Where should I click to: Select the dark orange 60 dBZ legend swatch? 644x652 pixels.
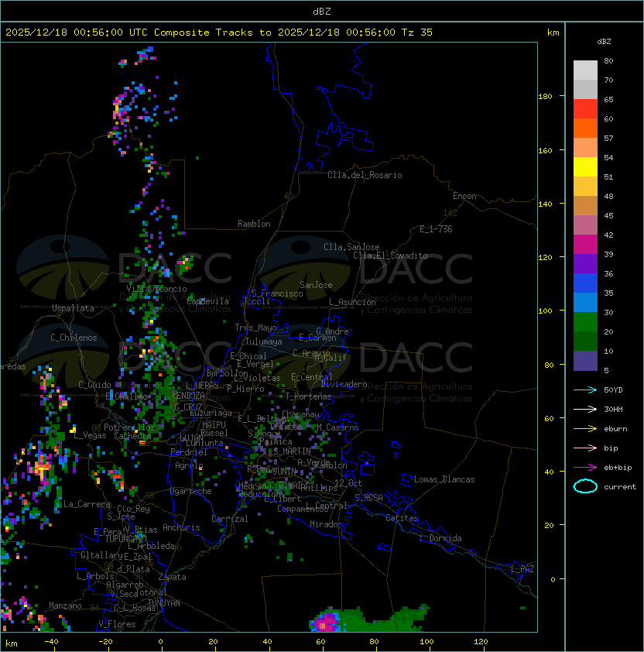click(x=585, y=128)
